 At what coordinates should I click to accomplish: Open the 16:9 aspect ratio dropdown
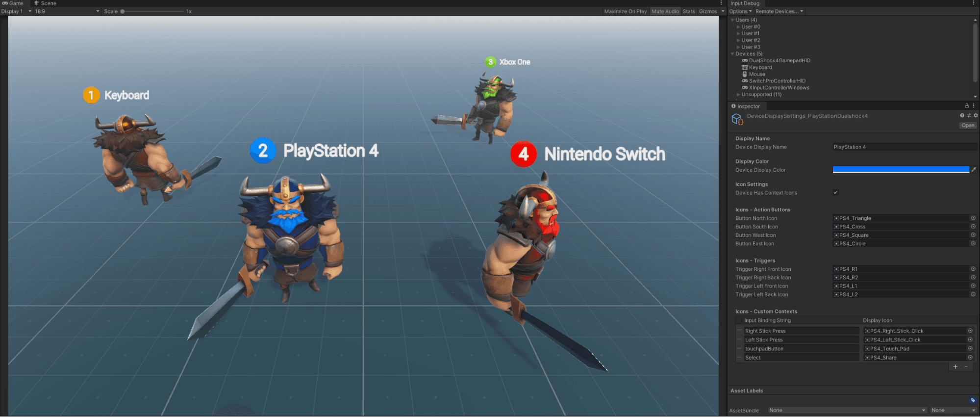(67, 11)
